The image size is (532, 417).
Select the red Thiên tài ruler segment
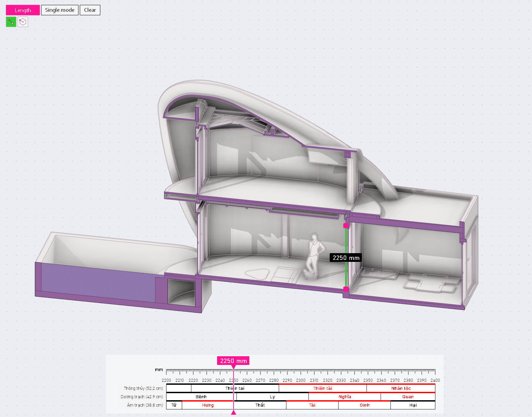click(x=322, y=388)
